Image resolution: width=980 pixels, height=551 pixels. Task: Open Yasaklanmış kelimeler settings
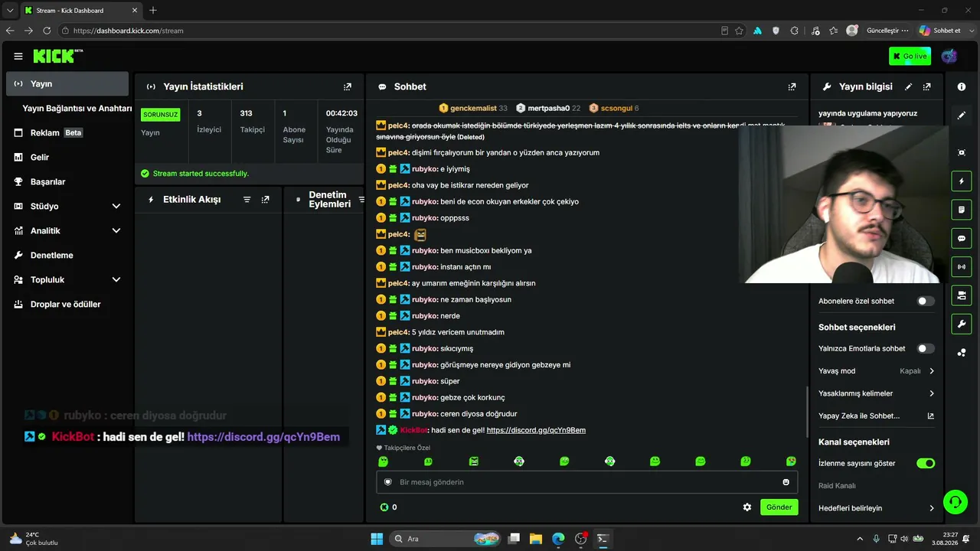point(877,393)
